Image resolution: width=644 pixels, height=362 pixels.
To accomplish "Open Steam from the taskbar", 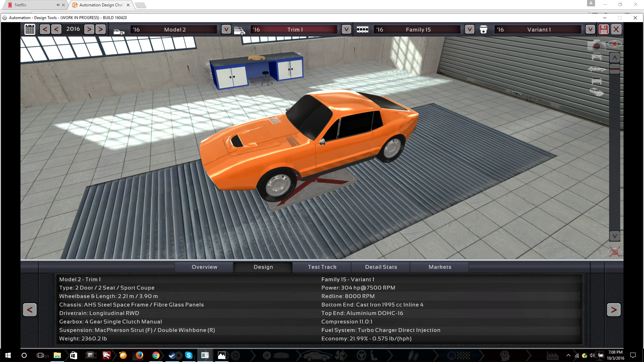I will 172,355.
